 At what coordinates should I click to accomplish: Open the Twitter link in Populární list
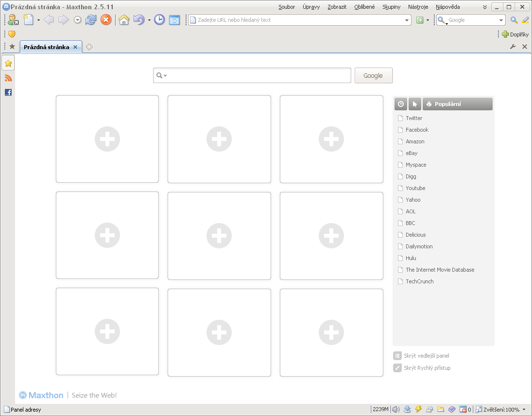(x=414, y=118)
